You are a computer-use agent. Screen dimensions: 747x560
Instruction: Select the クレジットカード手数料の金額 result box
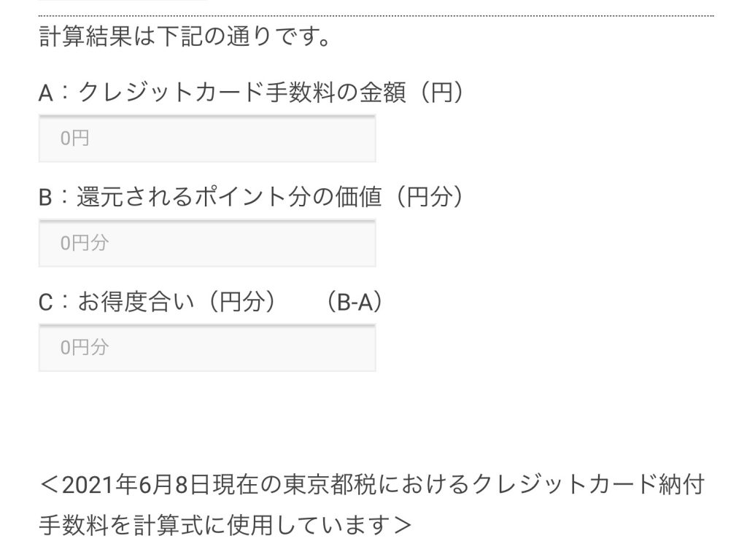206,139
